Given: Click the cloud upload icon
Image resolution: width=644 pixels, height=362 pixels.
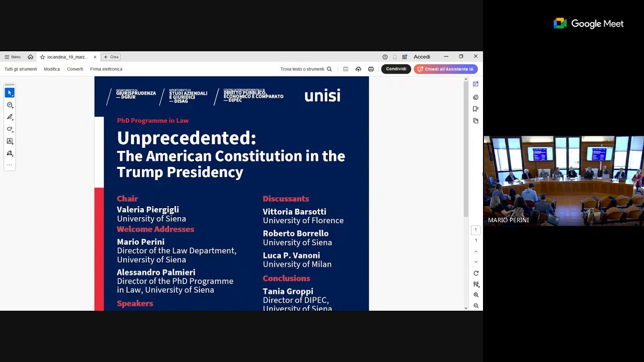Looking at the screenshot, I should coord(358,69).
